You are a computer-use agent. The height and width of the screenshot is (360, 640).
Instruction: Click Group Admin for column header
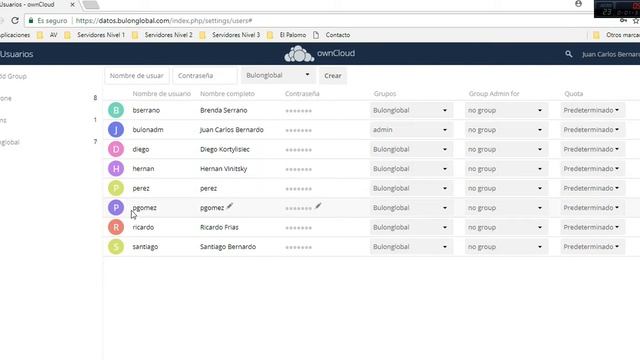coord(494,93)
